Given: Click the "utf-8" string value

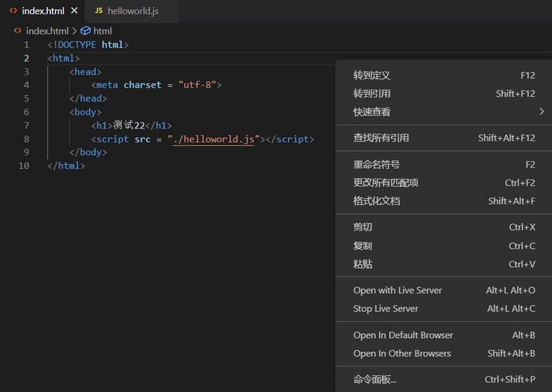Looking at the screenshot, I should (x=197, y=85).
